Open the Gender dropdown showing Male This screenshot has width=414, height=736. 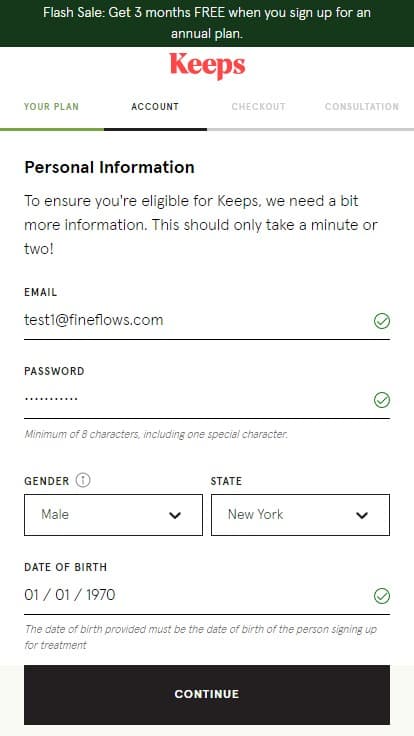[113, 515]
